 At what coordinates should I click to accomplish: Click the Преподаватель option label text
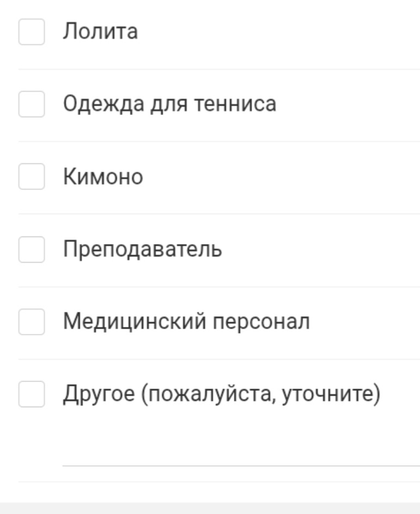pyautogui.click(x=142, y=249)
